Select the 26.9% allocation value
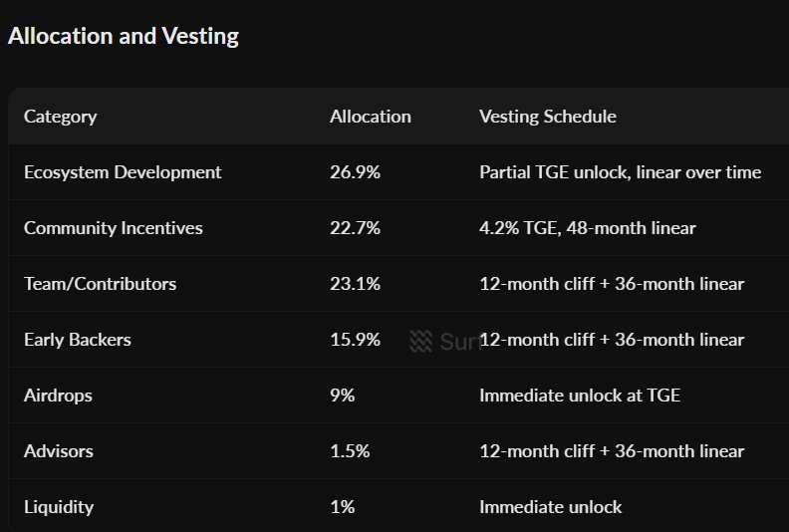The height and width of the screenshot is (532, 789). pos(355,172)
